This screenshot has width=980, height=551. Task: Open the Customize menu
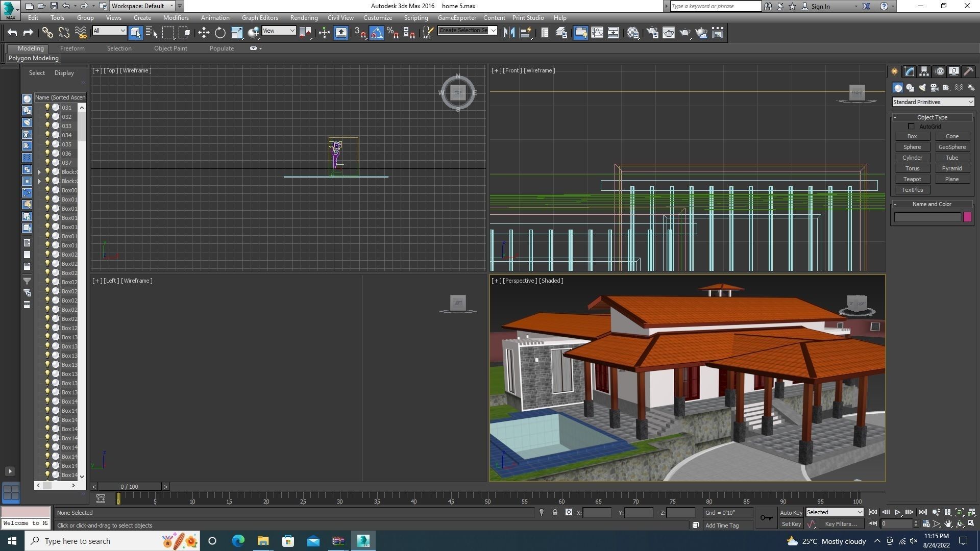tap(377, 18)
